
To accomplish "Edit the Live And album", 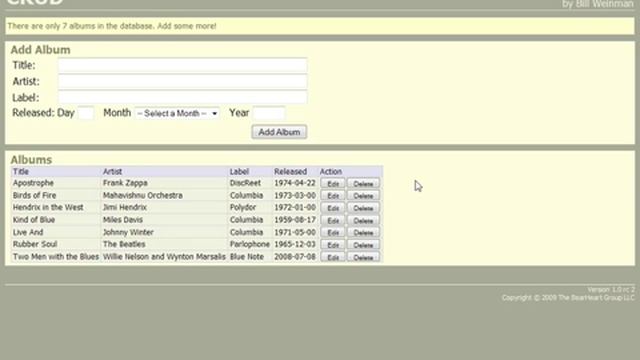I will (333, 233).
